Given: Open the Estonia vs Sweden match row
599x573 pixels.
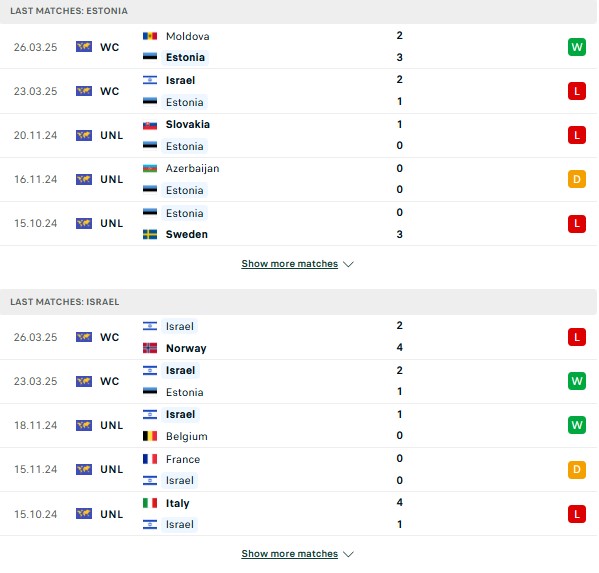Looking at the screenshot, I should (298, 223).
